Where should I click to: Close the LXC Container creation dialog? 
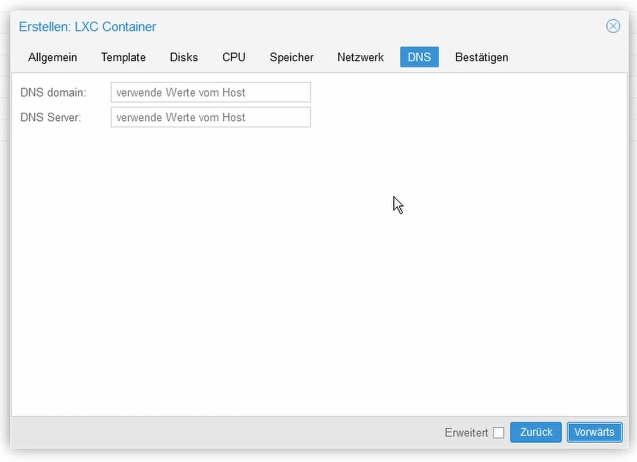pos(613,26)
